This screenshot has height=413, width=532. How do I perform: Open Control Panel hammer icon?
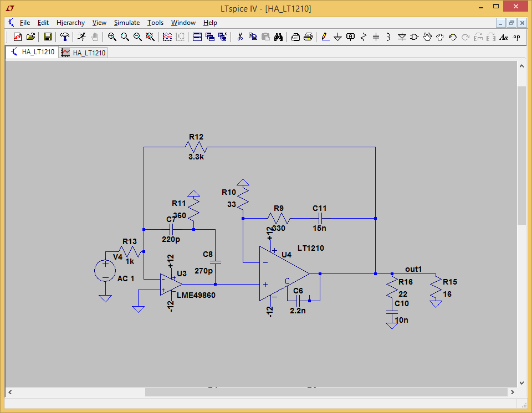[64, 37]
